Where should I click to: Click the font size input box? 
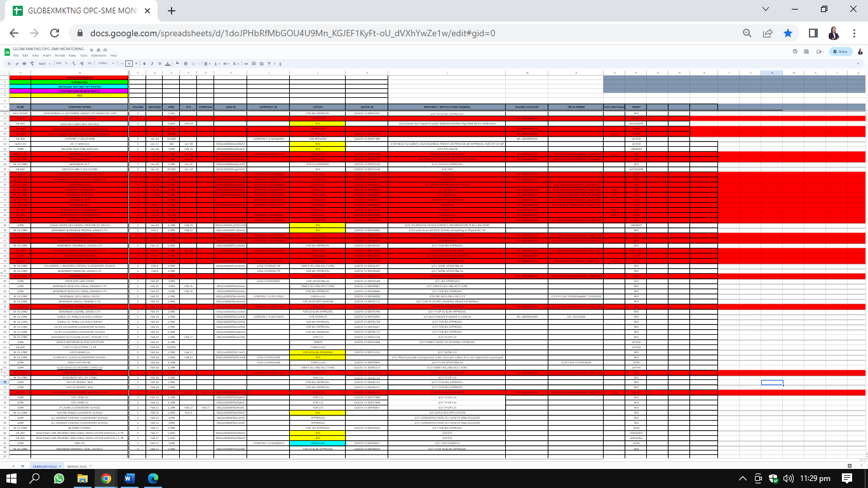(x=129, y=64)
